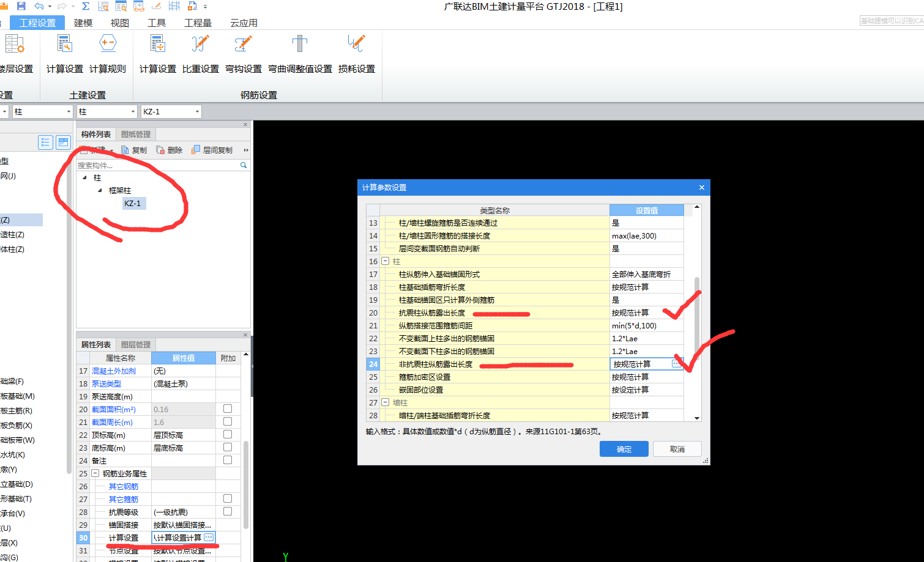Click the 泵送类型 property link
This screenshot has height=562, width=924.
click(106, 383)
